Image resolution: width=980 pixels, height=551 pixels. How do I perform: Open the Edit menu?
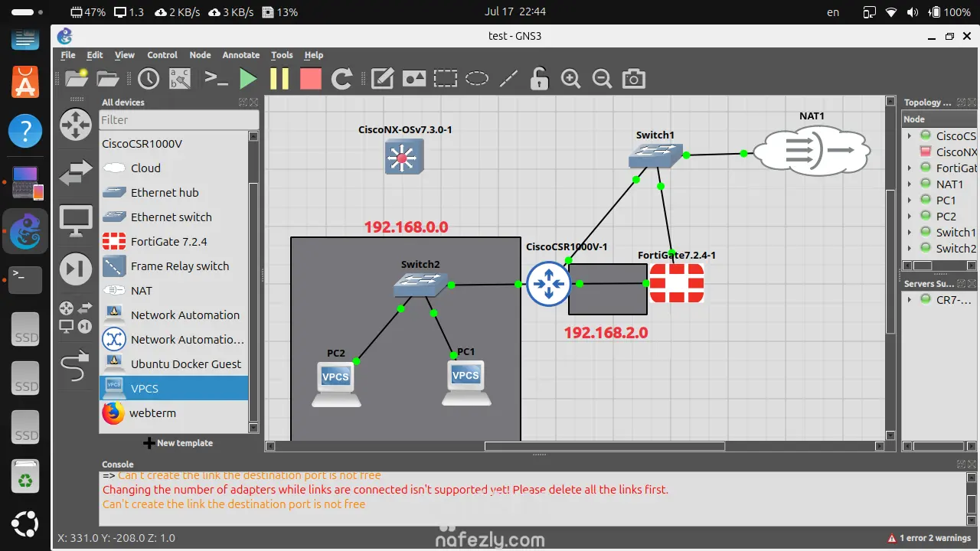click(x=95, y=55)
